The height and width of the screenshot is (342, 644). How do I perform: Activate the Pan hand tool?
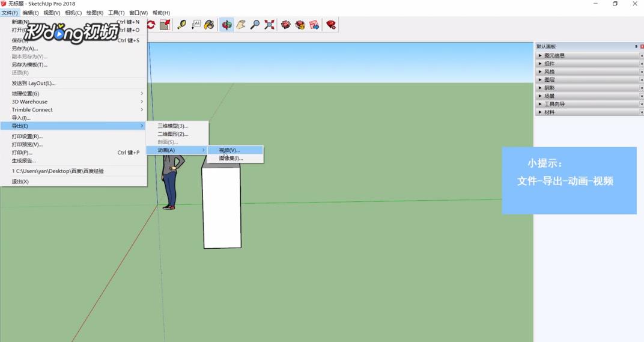[x=241, y=25]
